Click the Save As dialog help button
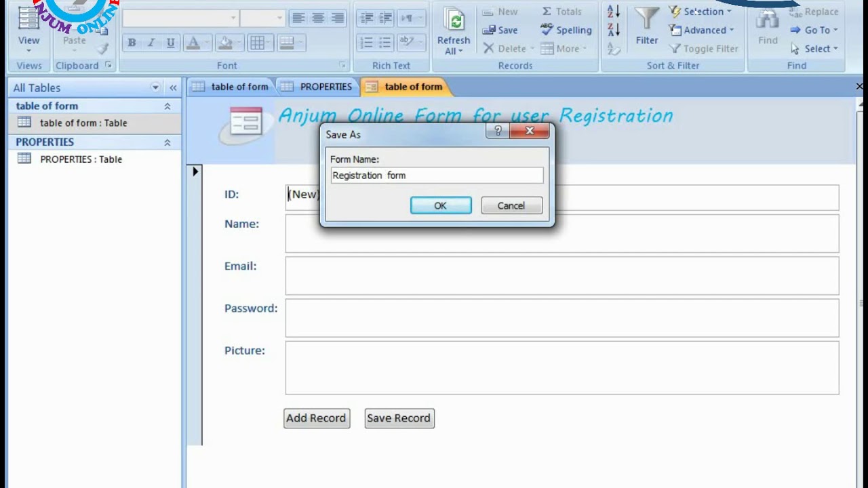 click(498, 131)
